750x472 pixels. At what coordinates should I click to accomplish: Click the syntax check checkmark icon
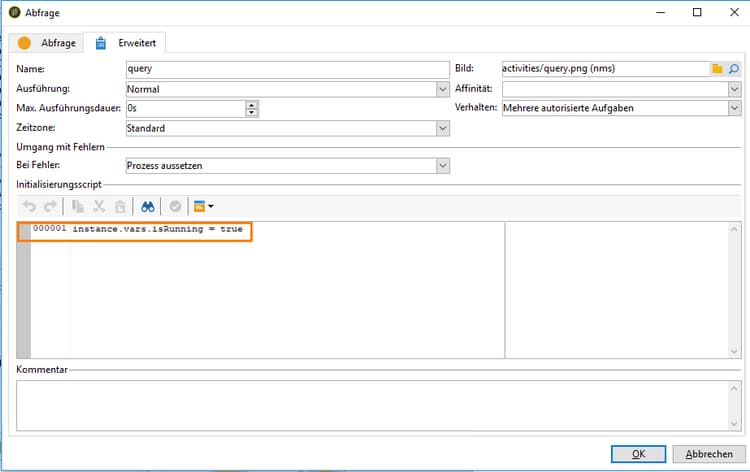click(x=176, y=207)
